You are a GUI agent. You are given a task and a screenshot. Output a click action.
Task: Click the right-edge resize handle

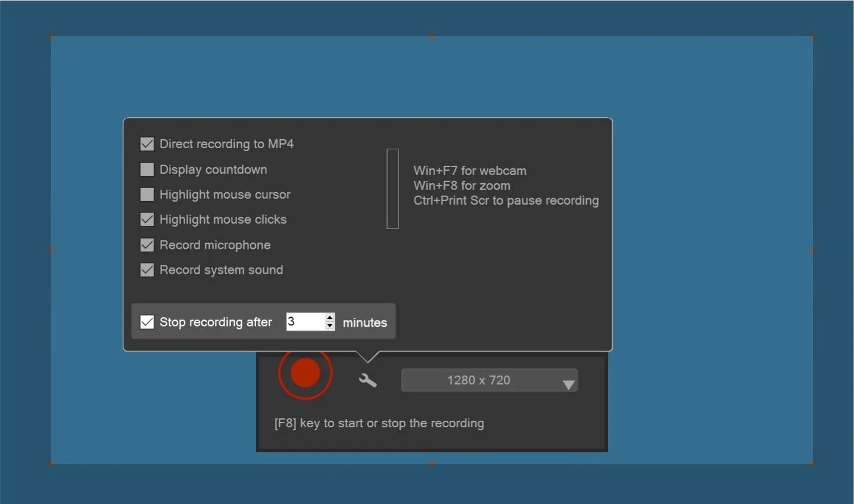click(811, 251)
